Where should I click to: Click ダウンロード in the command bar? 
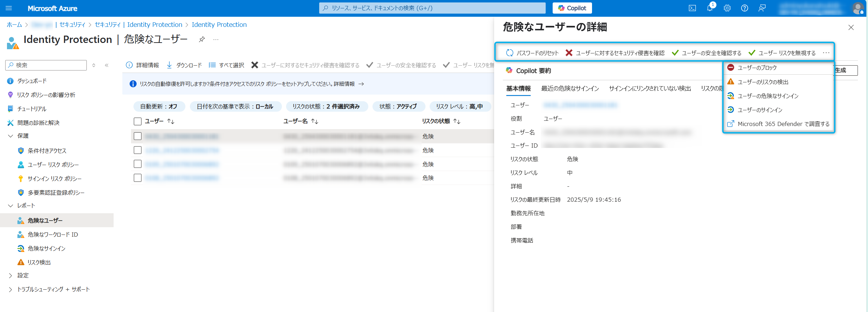click(x=184, y=65)
